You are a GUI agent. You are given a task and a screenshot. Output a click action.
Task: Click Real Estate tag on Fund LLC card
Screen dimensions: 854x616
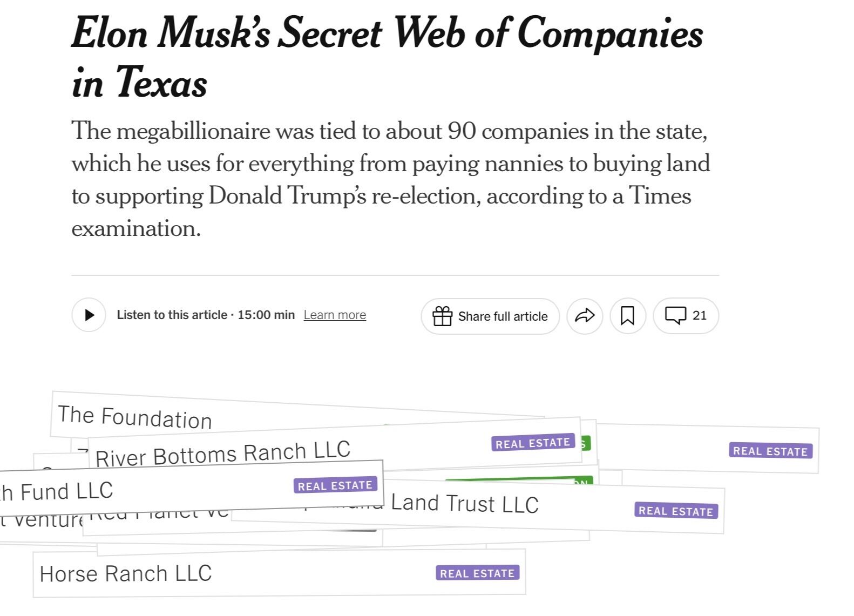click(x=335, y=486)
